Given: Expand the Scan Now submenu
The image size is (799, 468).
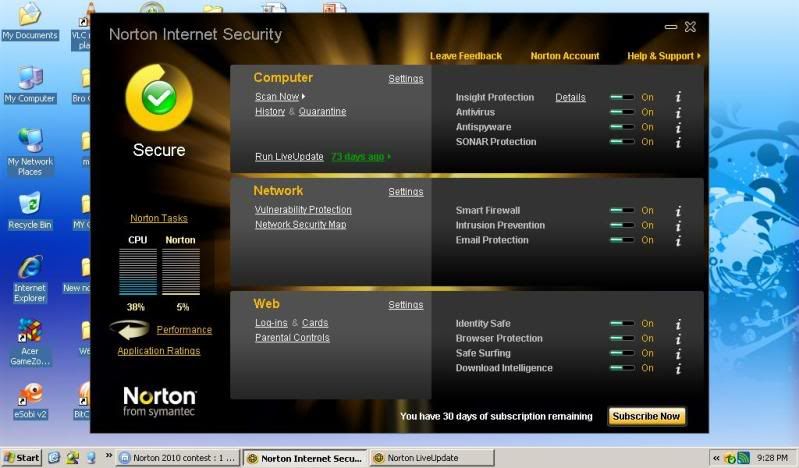Looking at the screenshot, I should (304, 96).
